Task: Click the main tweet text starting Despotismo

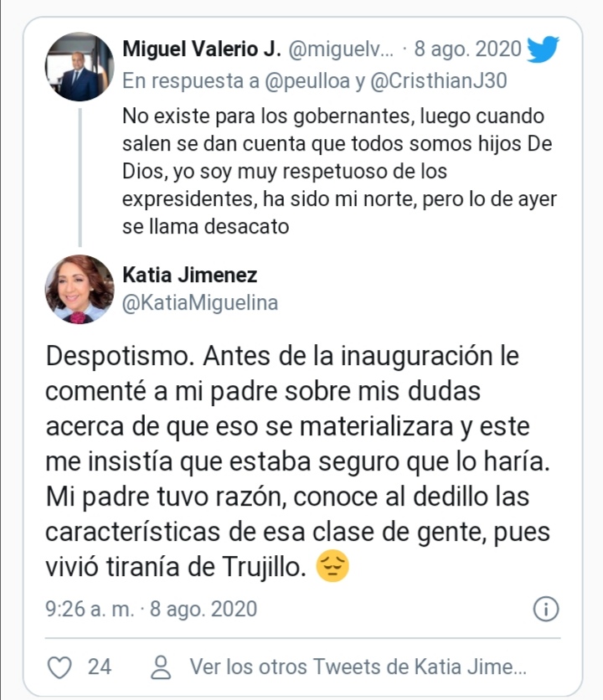Action: click(293, 462)
